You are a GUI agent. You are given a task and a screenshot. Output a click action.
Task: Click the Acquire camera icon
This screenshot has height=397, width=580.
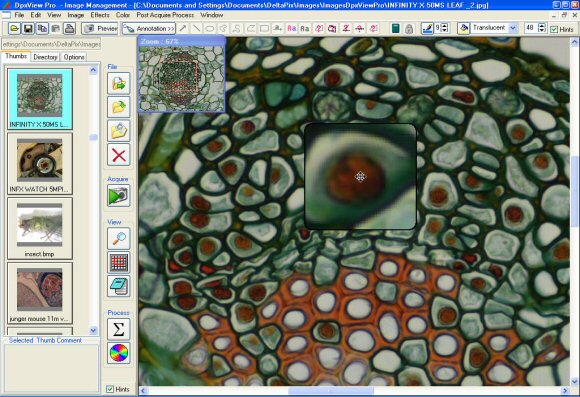pyautogui.click(x=119, y=195)
